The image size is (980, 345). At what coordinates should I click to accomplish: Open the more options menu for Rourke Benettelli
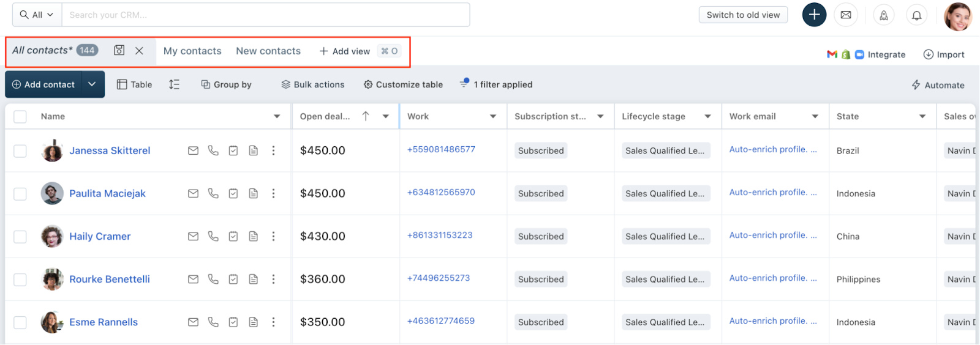[273, 279]
